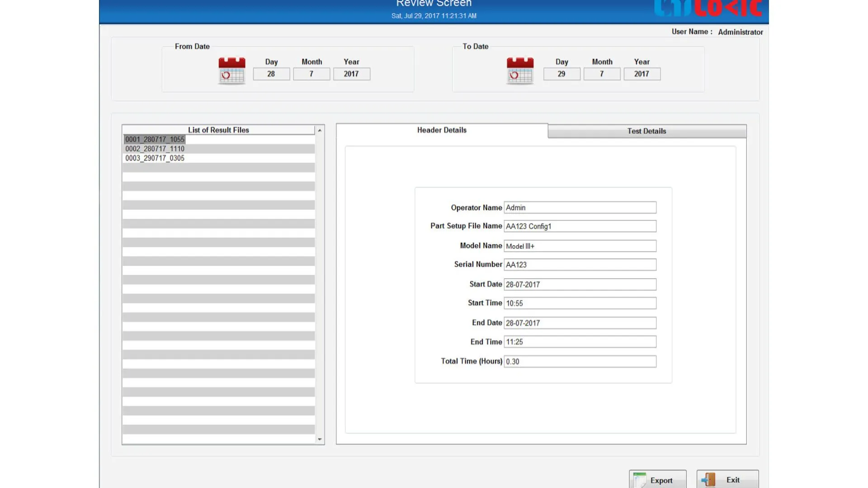The width and height of the screenshot is (868, 488).
Task: Click the Operator Name text field
Action: click(x=580, y=207)
